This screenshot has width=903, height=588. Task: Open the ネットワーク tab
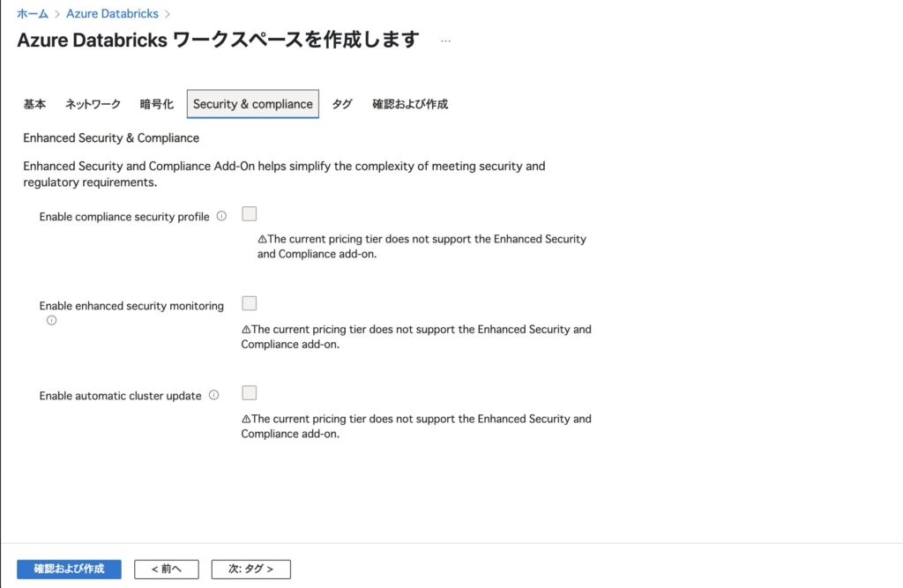pyautogui.click(x=93, y=104)
